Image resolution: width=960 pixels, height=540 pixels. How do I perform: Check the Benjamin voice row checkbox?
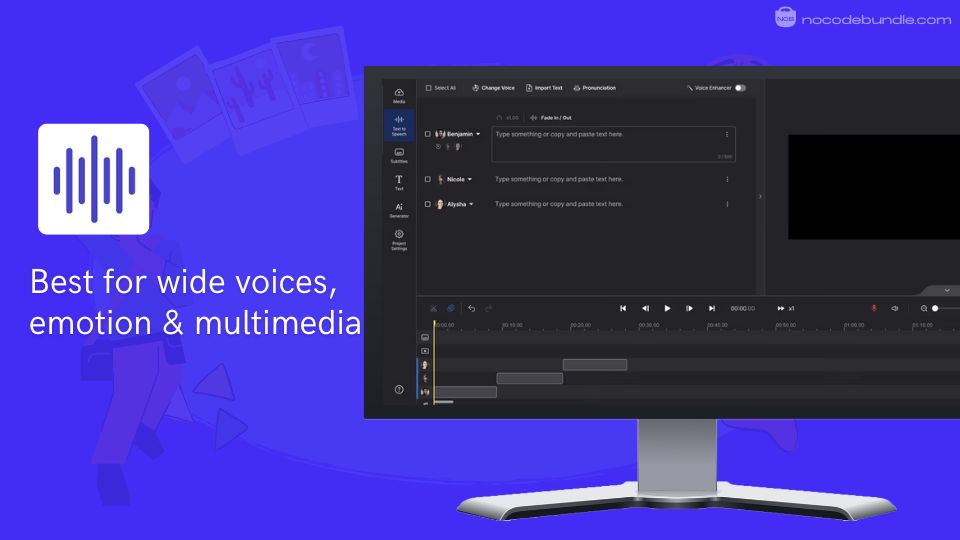click(428, 134)
